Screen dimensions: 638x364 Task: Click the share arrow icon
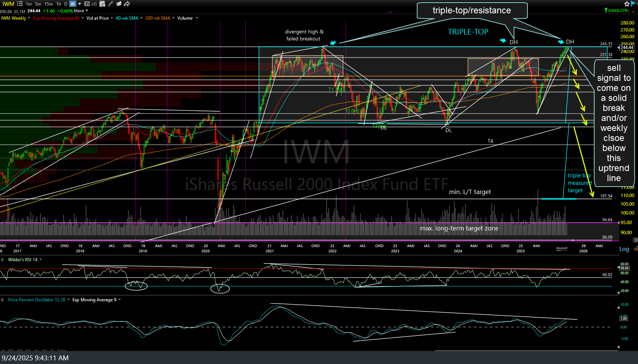click(127, 4)
